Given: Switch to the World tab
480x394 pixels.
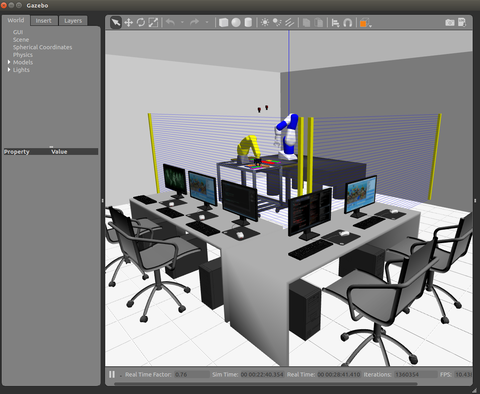Looking at the screenshot, I should tap(16, 20).
